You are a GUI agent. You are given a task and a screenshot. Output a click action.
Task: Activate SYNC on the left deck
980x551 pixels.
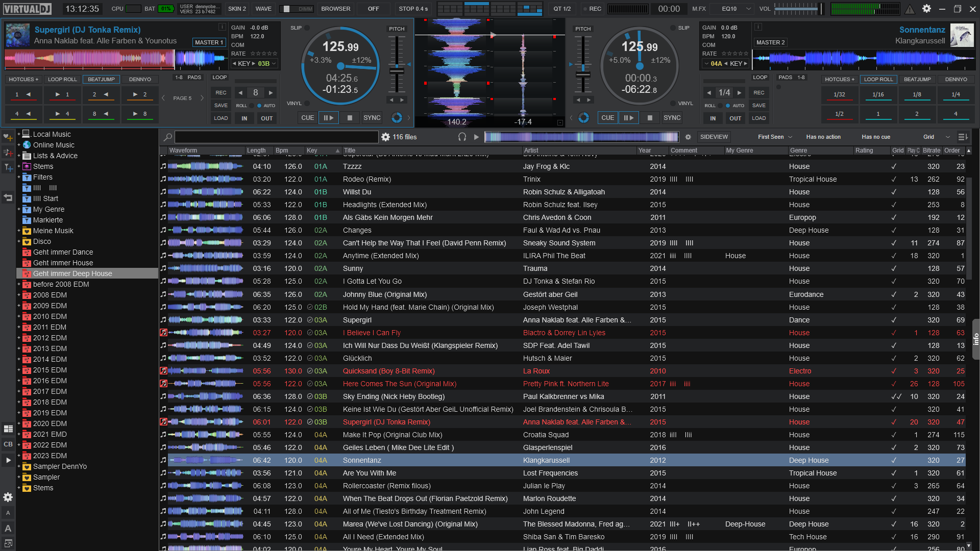(x=372, y=117)
